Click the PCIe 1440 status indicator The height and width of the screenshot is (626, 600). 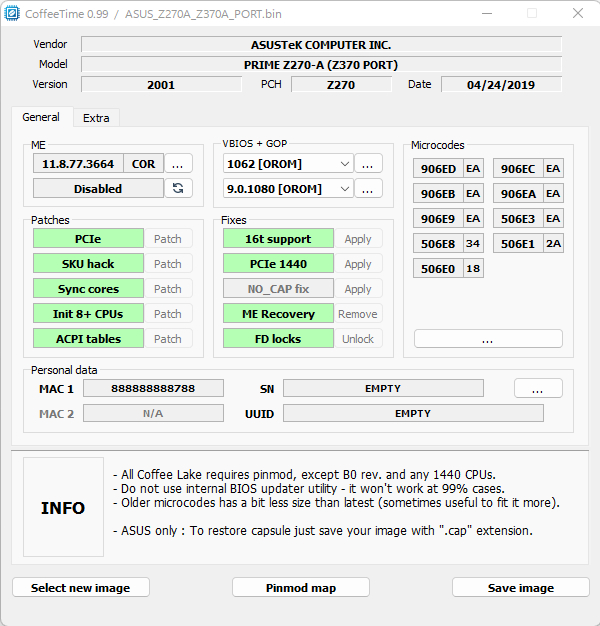278,263
